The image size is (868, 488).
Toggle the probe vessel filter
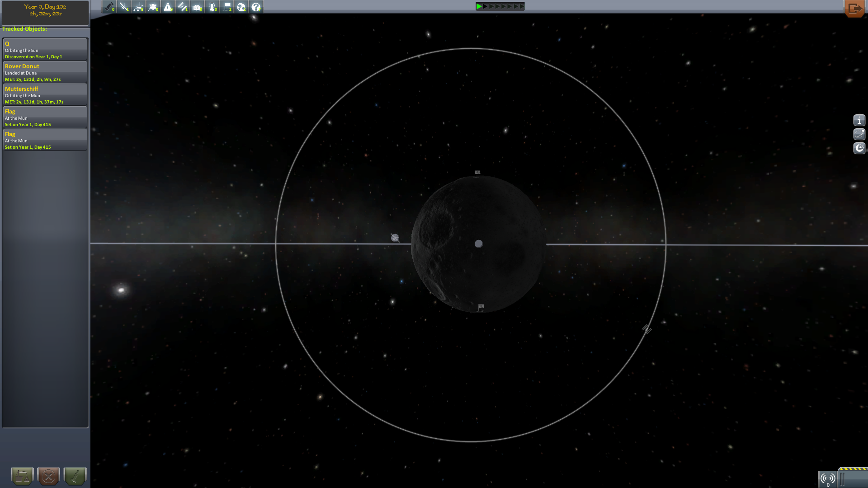click(x=124, y=7)
